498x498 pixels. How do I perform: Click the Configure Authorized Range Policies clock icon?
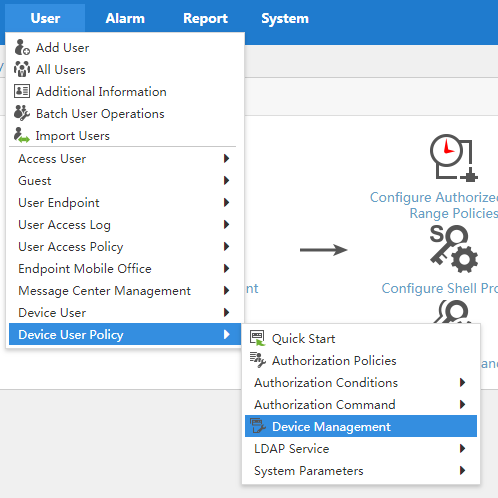click(454, 158)
